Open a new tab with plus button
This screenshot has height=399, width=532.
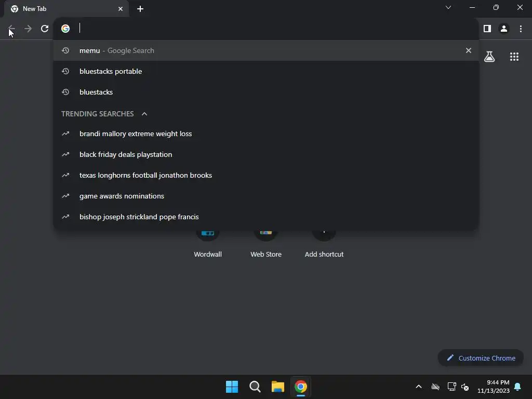[140, 9]
